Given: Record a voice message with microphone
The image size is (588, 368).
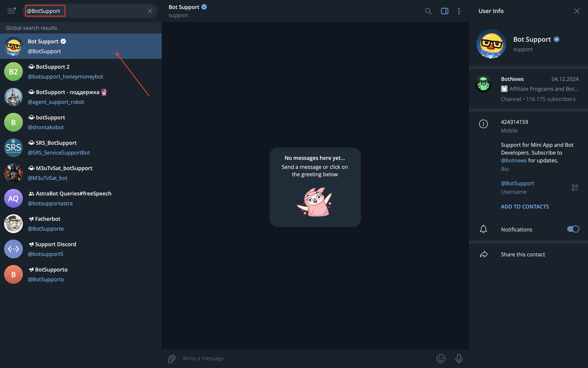Looking at the screenshot, I should [459, 359].
